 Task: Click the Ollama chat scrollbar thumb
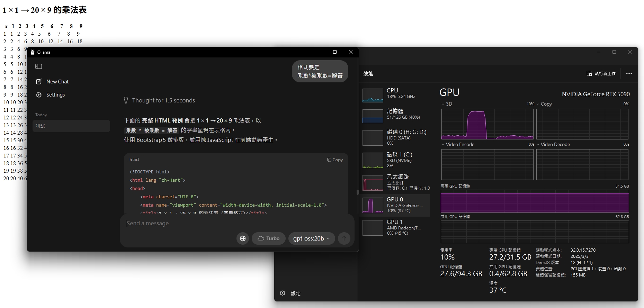coord(357,192)
